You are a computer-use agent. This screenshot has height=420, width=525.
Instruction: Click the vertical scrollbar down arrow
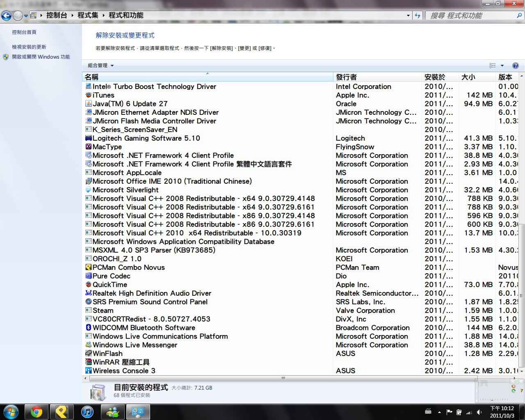[522, 371]
